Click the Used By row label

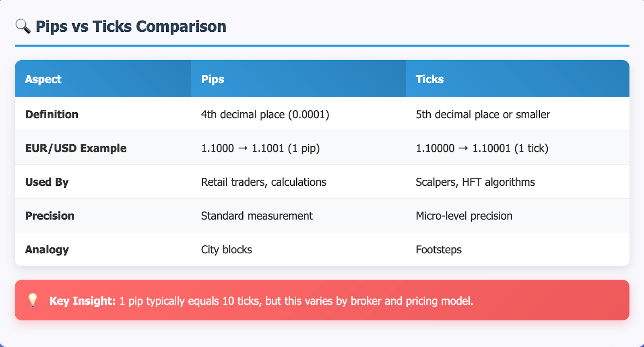47,182
